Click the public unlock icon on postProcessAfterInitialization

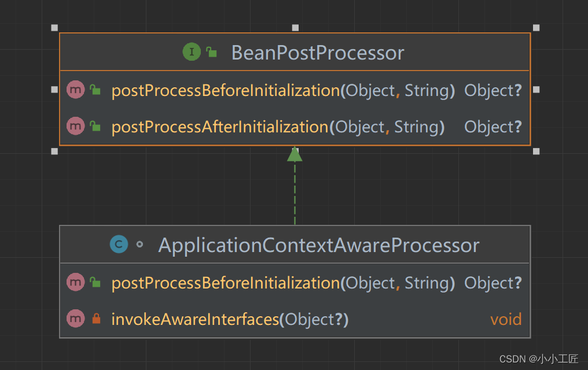click(x=95, y=126)
